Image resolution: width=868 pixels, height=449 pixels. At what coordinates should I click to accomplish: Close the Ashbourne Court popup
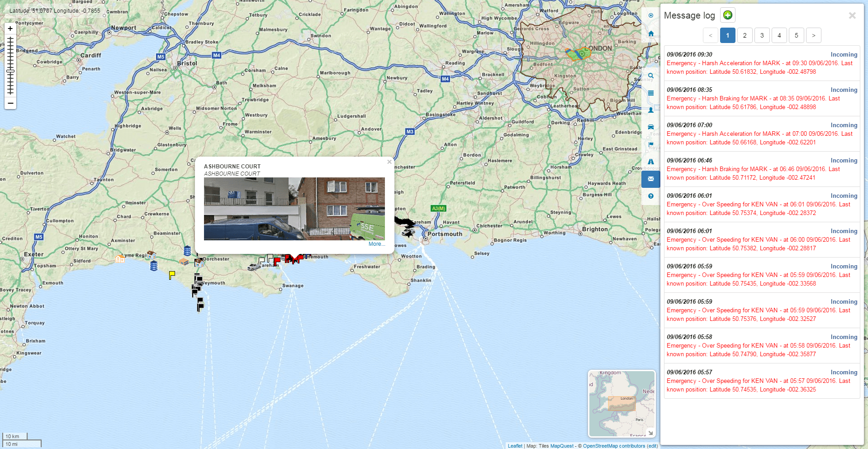[389, 162]
